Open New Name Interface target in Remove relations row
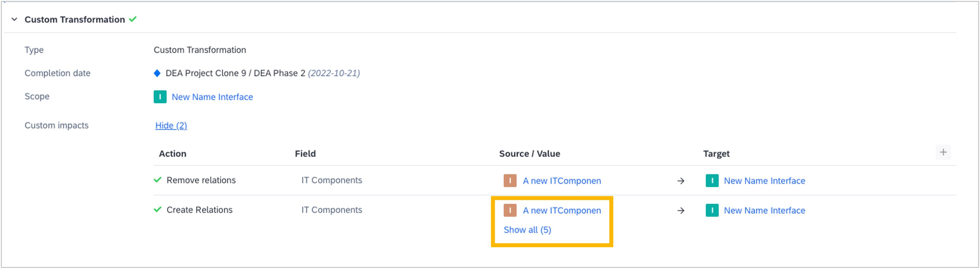The height and width of the screenshot is (269, 980). (764, 181)
